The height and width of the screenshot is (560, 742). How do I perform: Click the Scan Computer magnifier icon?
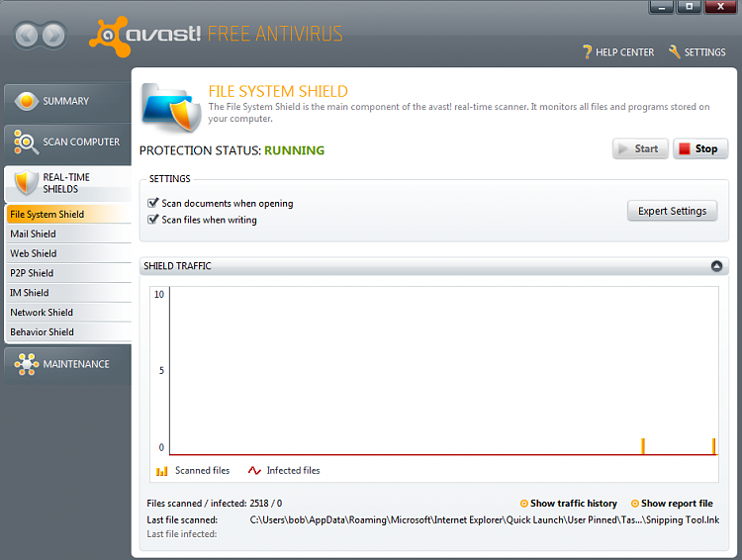point(26,142)
